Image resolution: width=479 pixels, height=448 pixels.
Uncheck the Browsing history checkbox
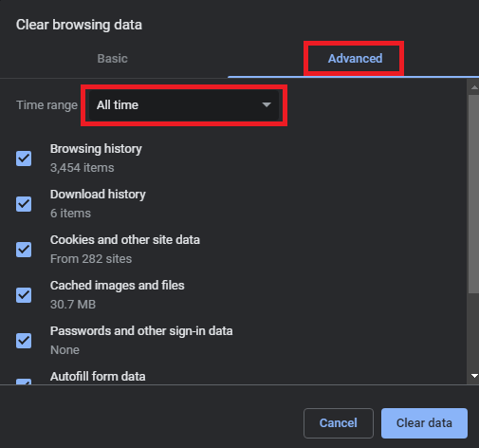(24, 159)
